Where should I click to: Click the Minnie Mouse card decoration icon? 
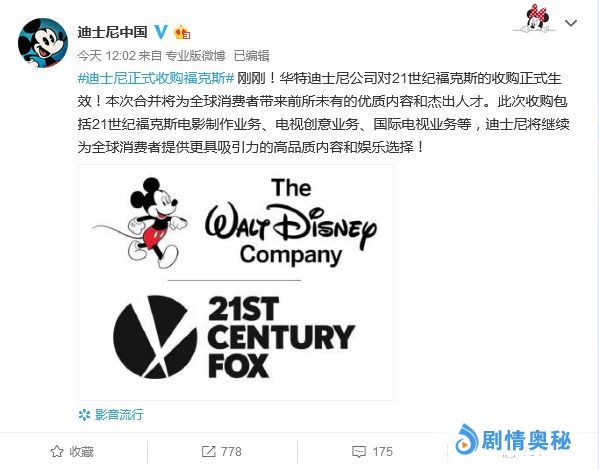coord(536,18)
